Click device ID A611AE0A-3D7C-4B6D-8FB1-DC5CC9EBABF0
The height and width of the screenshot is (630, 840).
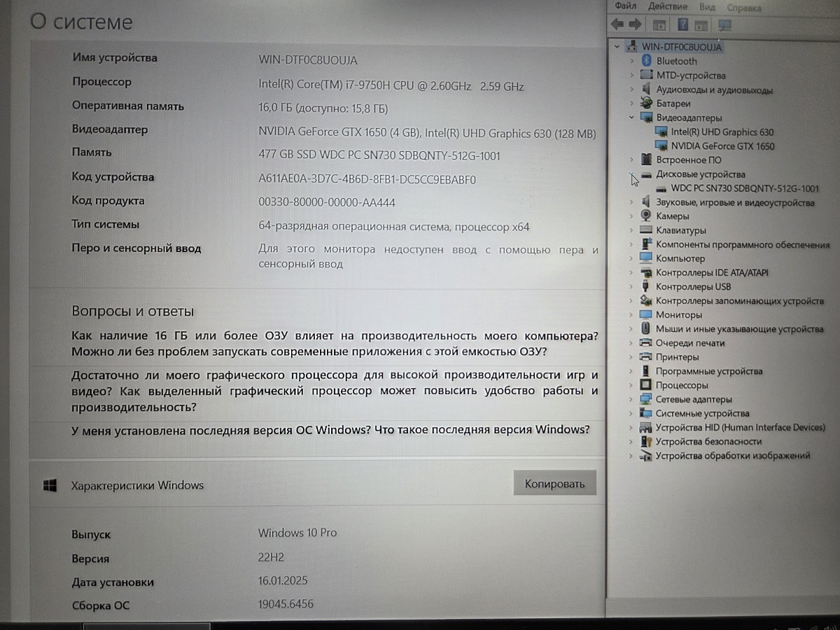367,179
